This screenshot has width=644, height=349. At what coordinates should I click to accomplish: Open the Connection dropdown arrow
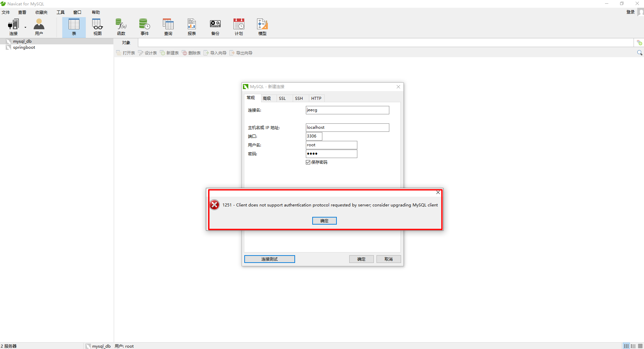point(25,27)
